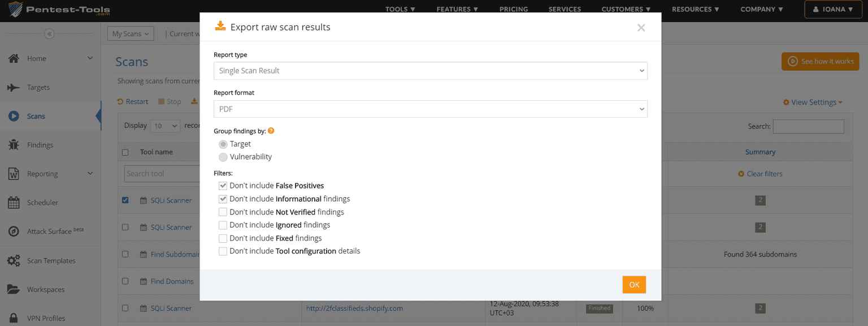Select Vulnerability grouping radio button
The height and width of the screenshot is (326, 868).
point(223,157)
